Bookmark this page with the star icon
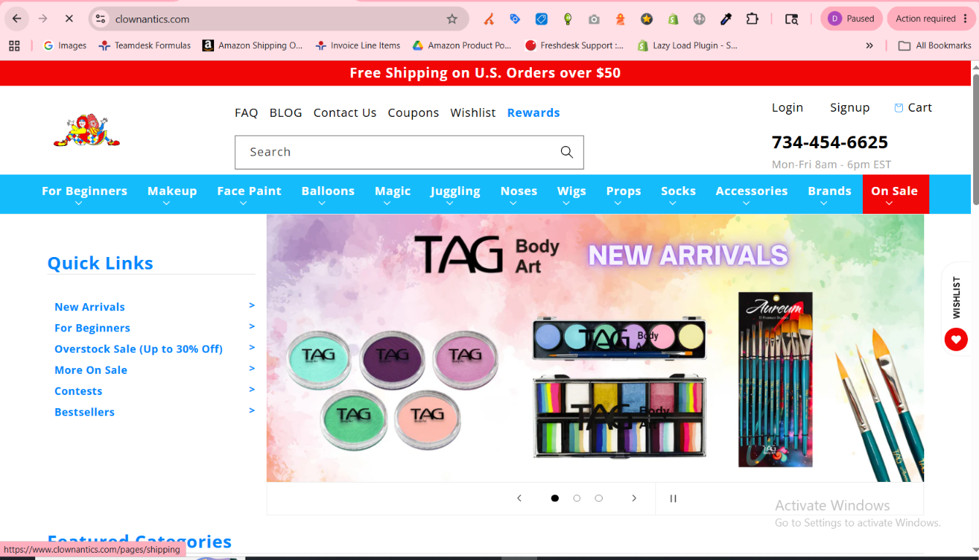This screenshot has width=979, height=560. (452, 19)
